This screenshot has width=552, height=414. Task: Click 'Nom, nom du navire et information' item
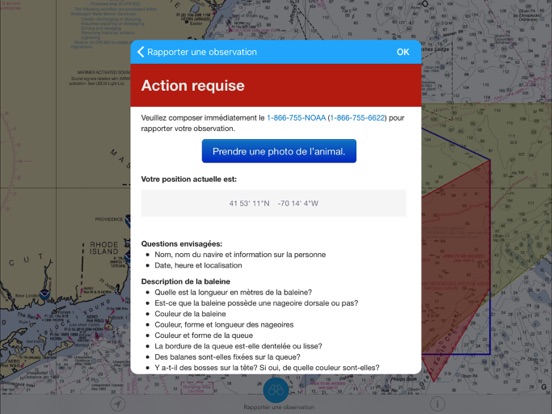point(240,255)
